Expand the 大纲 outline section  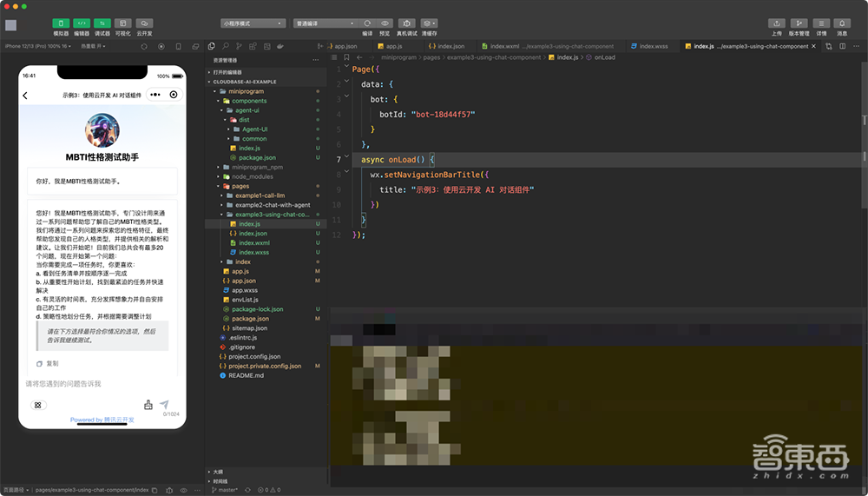219,472
